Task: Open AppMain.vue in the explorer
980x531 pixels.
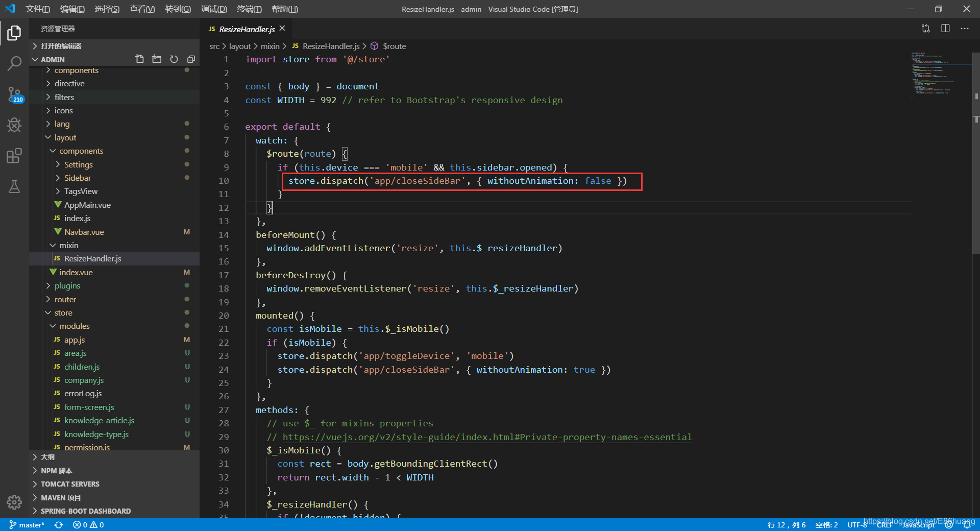Action: point(87,205)
